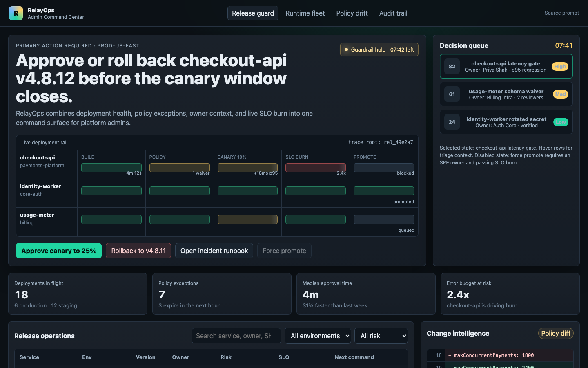Go to the Audit trail tab

[x=393, y=13]
